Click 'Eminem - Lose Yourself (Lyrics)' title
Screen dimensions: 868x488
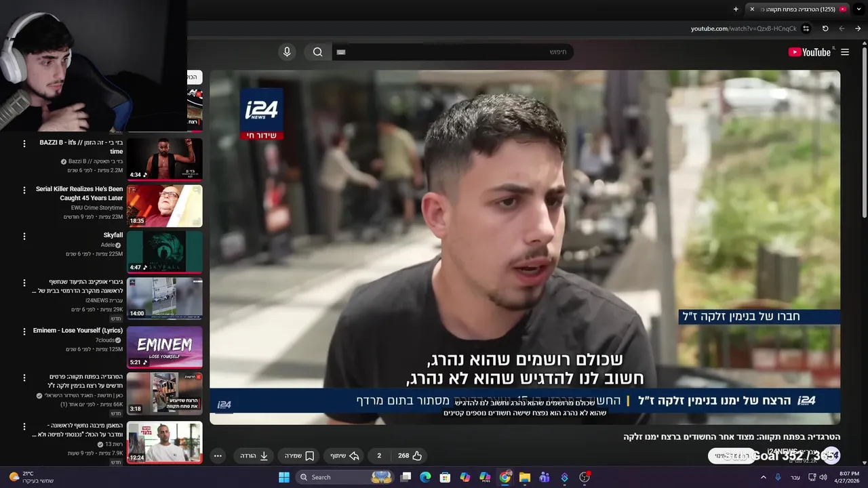(x=78, y=331)
